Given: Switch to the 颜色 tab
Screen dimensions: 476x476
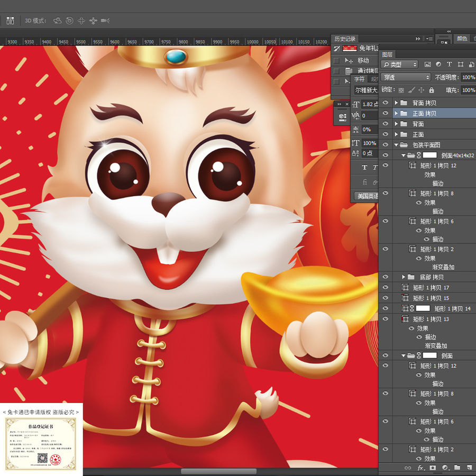Looking at the screenshot, I should (462, 38).
